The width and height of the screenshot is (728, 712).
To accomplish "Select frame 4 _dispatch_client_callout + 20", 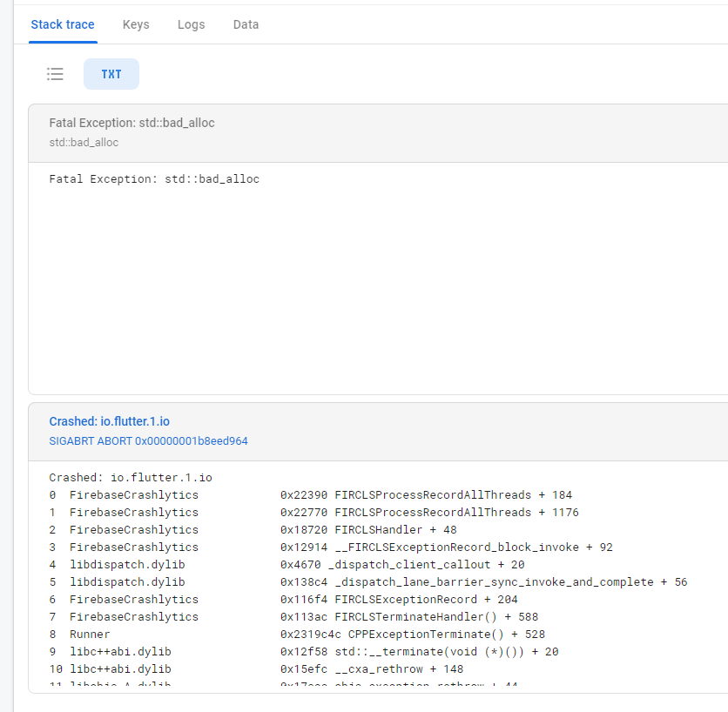I will [x=286, y=565].
